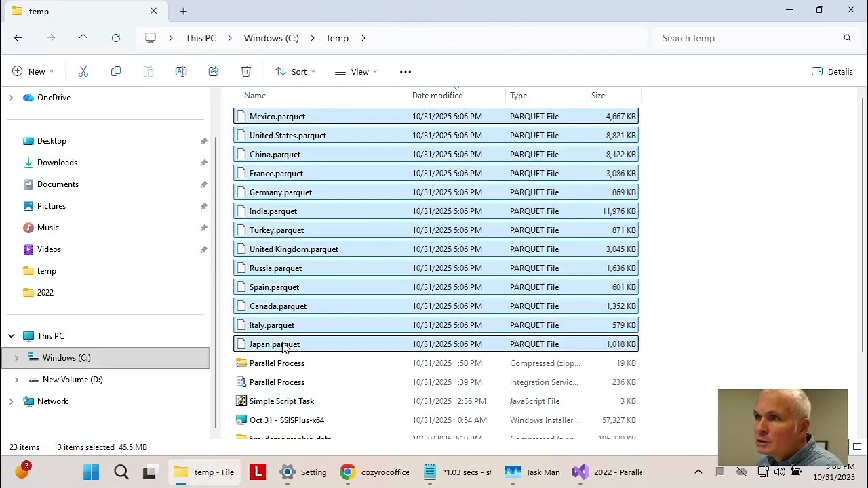Refresh the temp folder view
The width and height of the screenshot is (868, 488).
tap(116, 38)
